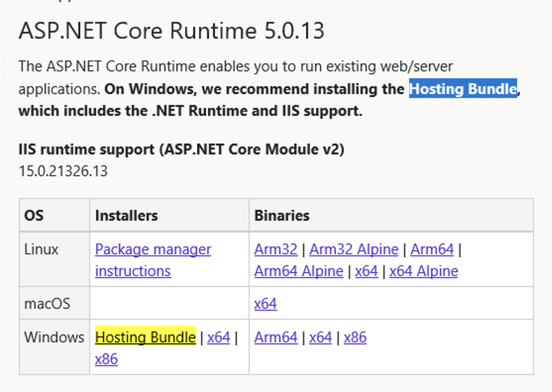Viewport: 552px width, 392px height.
Task: Download the Windows x86 binary
Action: pos(355,337)
